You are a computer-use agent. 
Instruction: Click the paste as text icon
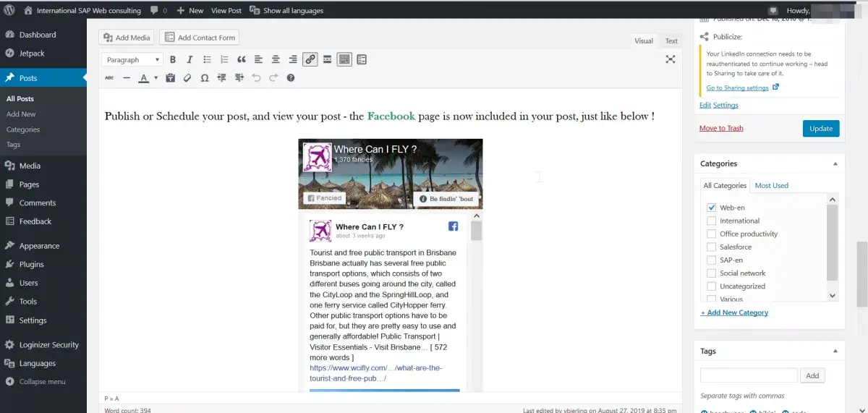171,77
